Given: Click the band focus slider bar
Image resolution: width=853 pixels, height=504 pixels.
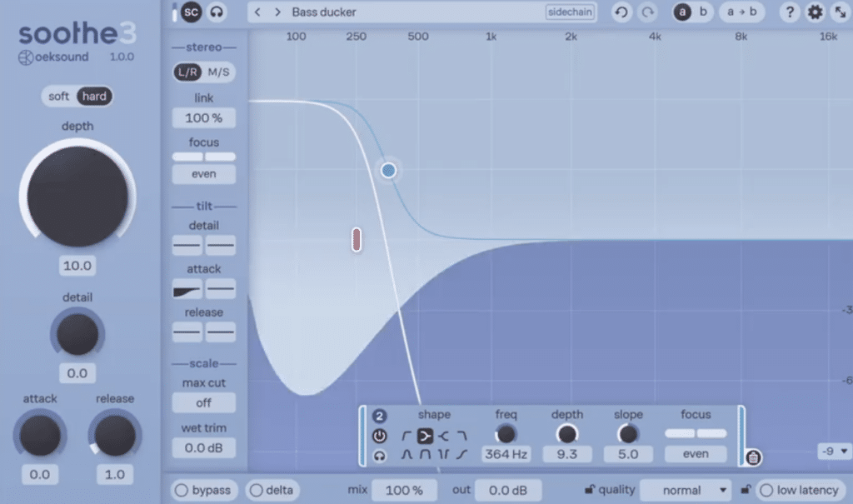Looking at the screenshot, I should coord(696,433).
